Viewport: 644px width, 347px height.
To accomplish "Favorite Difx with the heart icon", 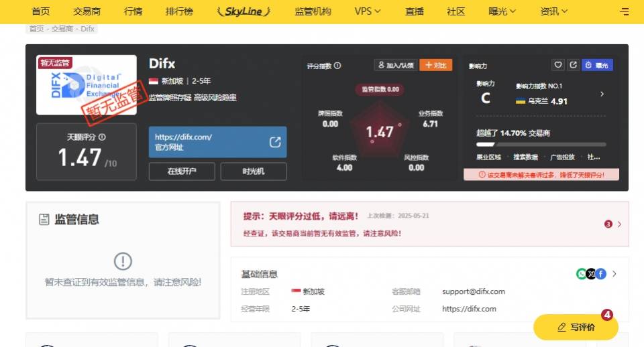I will click(x=557, y=65).
